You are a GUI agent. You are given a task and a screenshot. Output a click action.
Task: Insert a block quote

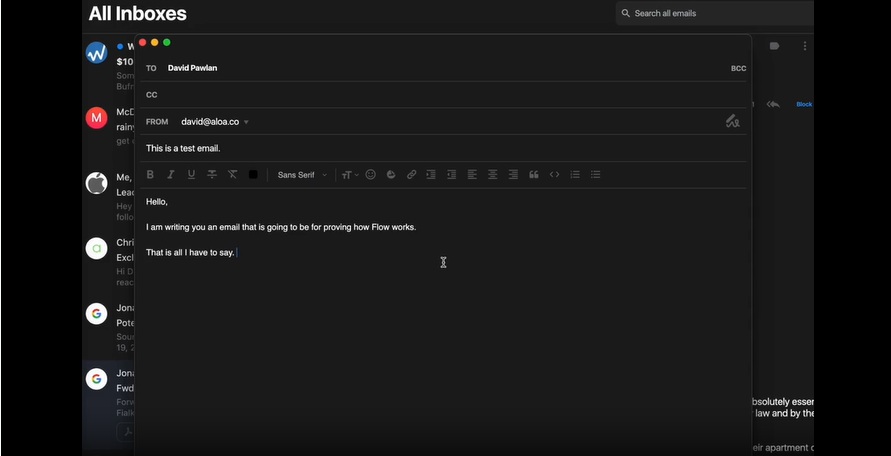(534, 175)
